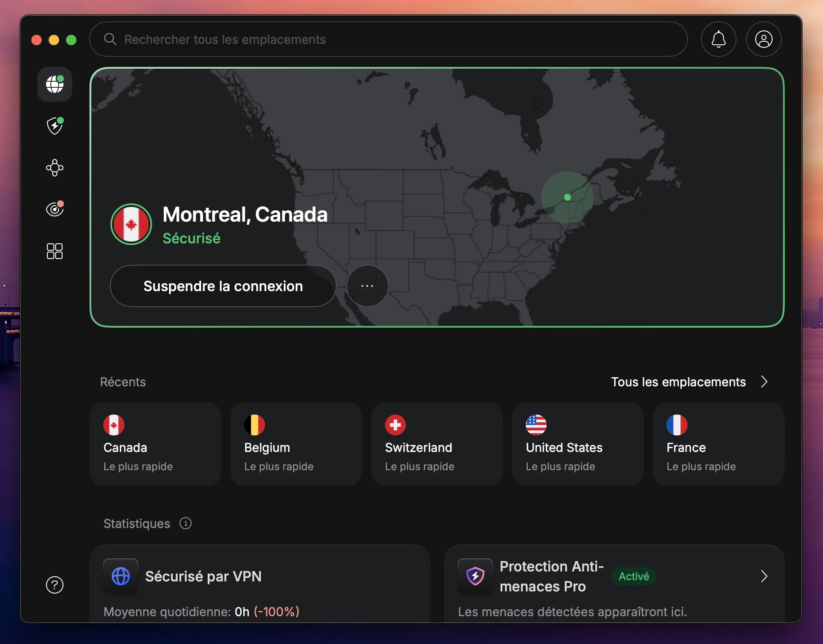The width and height of the screenshot is (823, 644).
Task: Open notifications via the bell icon
Action: [x=718, y=39]
